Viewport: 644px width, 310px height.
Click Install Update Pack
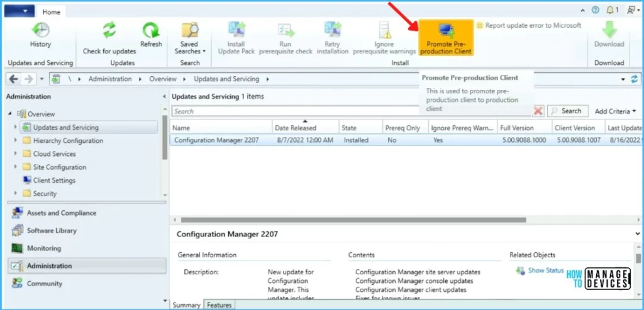pos(236,38)
